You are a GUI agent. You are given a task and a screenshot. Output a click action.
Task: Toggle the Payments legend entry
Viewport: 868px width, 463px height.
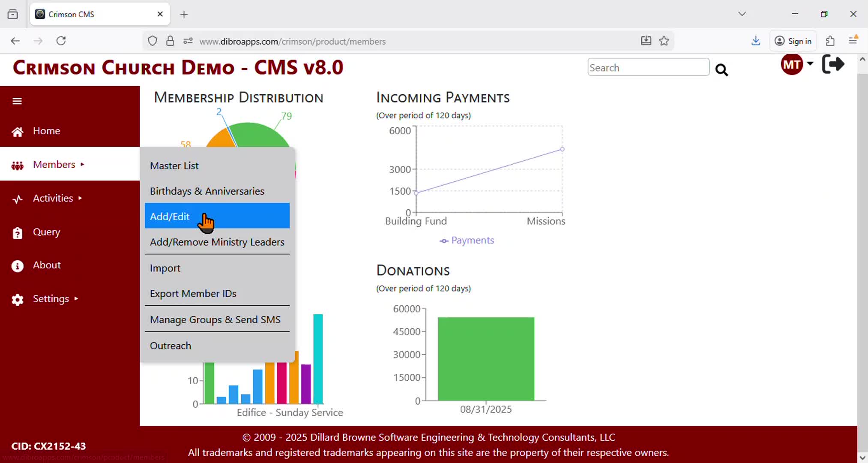(x=467, y=241)
